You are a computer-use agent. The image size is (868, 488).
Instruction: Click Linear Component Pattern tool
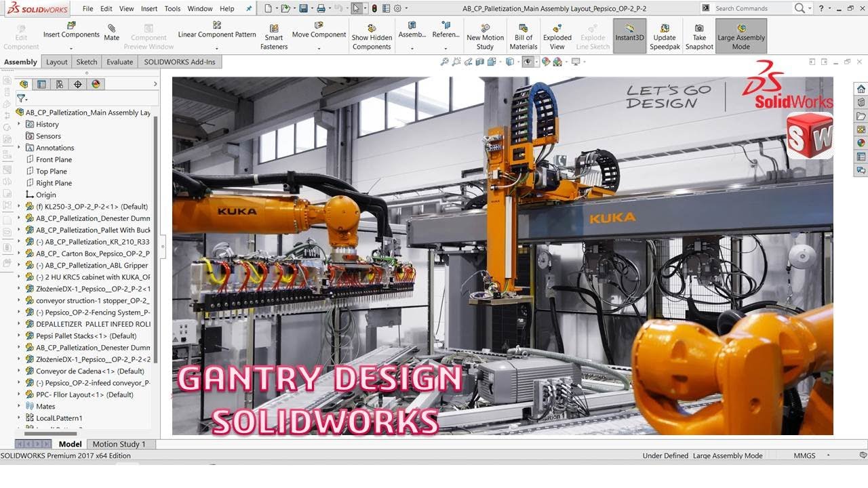click(x=217, y=30)
